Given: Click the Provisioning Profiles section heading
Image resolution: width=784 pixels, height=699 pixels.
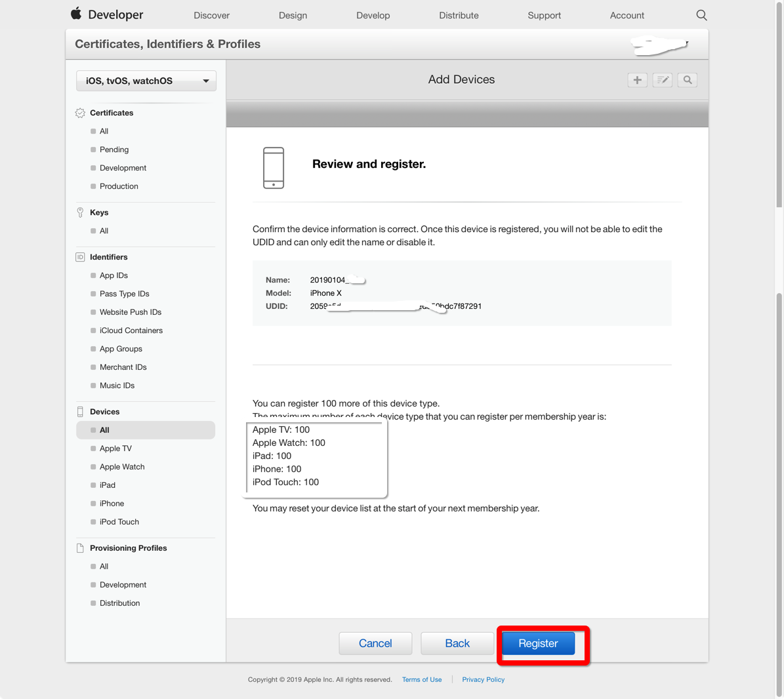Looking at the screenshot, I should tap(129, 548).
